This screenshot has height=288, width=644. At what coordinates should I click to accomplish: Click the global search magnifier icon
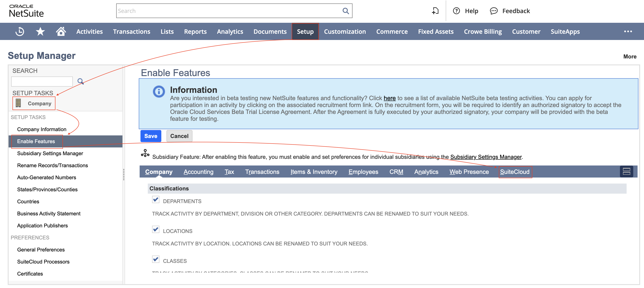[x=345, y=11]
